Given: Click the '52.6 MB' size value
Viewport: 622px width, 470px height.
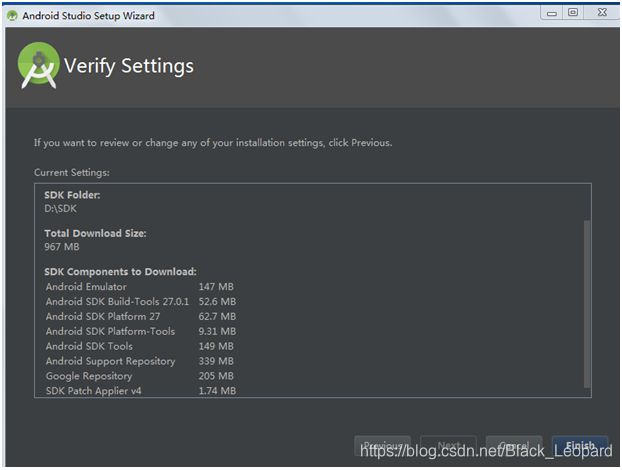Looking at the screenshot, I should pos(217,301).
